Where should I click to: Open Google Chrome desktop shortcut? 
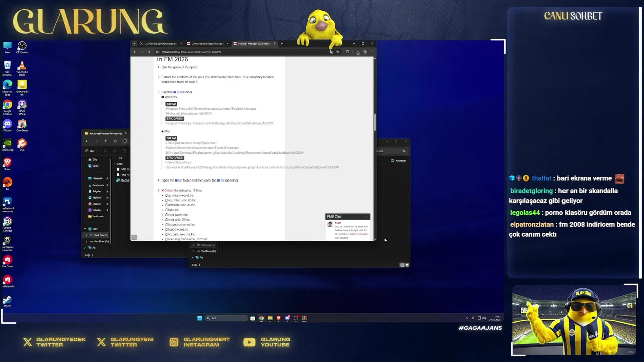coord(7,107)
